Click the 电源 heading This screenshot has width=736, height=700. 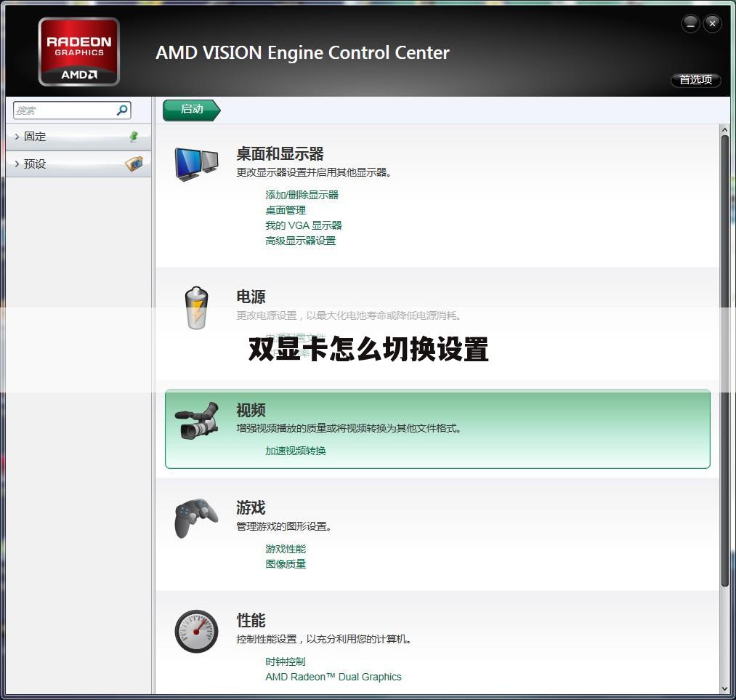[251, 297]
